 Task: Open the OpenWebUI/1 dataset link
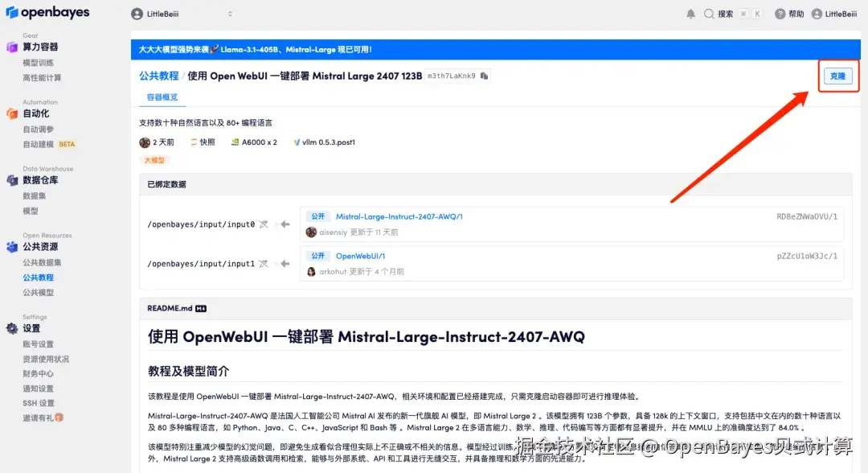360,256
